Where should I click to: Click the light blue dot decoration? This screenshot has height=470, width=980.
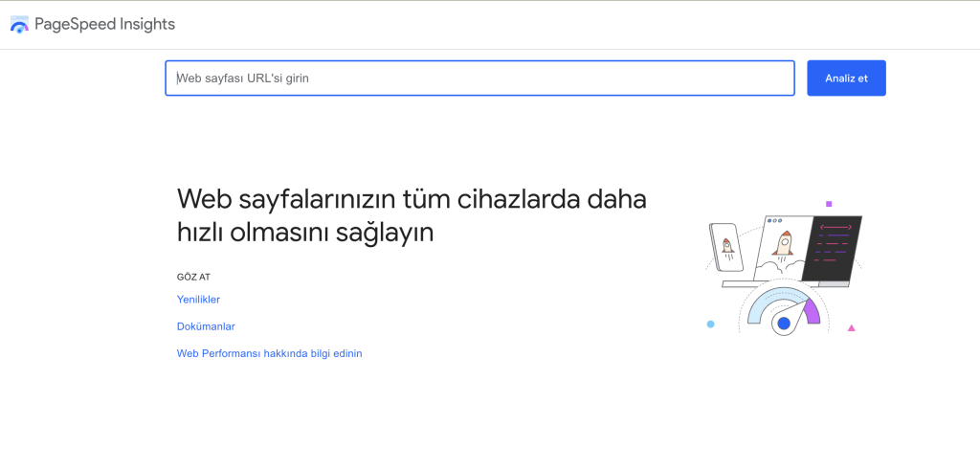[x=710, y=325]
